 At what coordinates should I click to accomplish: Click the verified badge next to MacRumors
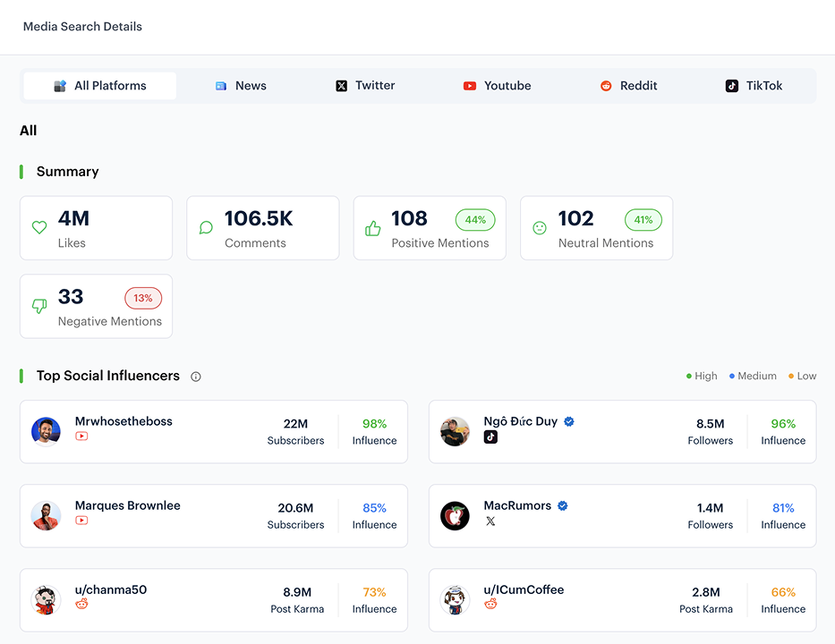562,505
